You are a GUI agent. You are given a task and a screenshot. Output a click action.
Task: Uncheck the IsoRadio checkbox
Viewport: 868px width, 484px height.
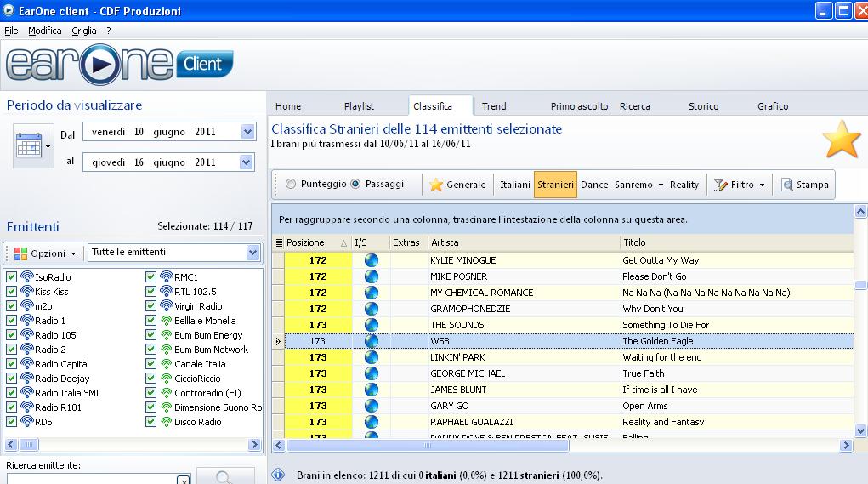tap(11, 276)
